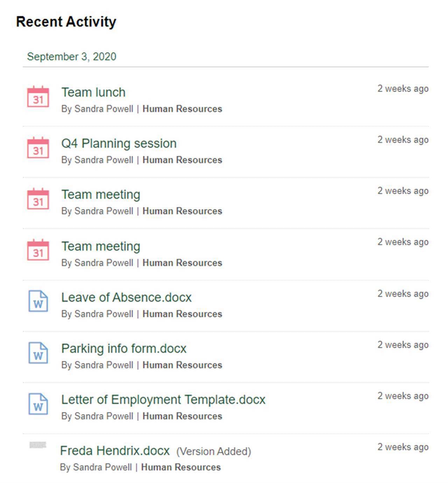The height and width of the screenshot is (483, 448).
Task: Click 'By Sandra Powell' under Q4 Planning session
Action: pos(97,160)
